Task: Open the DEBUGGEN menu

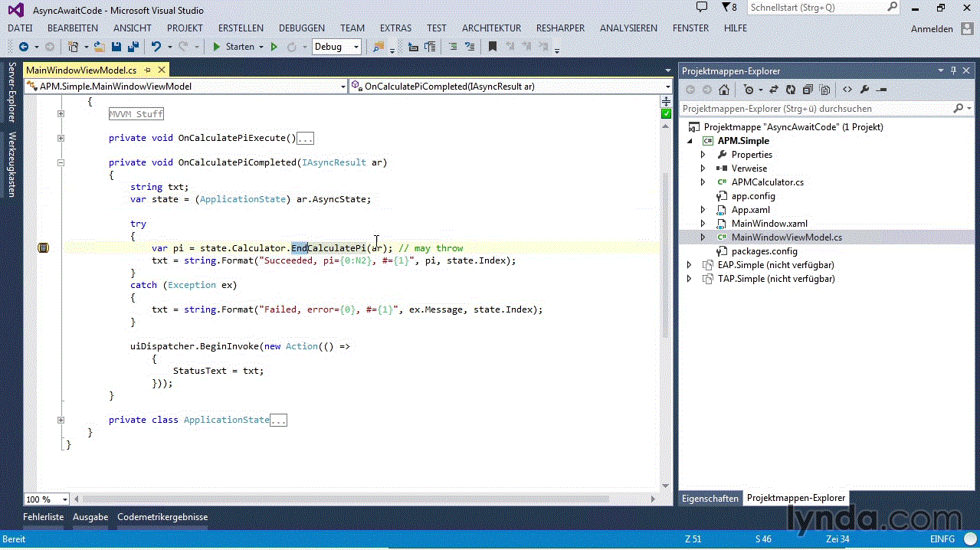Action: pyautogui.click(x=302, y=28)
